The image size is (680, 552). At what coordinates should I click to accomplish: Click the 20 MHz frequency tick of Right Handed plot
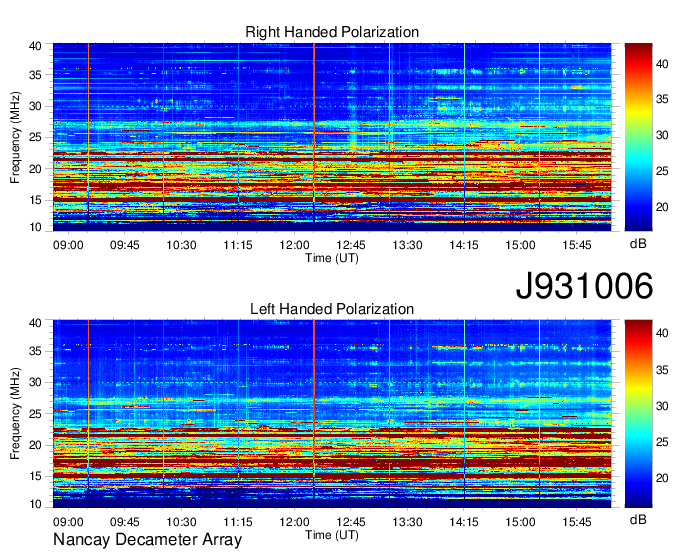(35, 169)
